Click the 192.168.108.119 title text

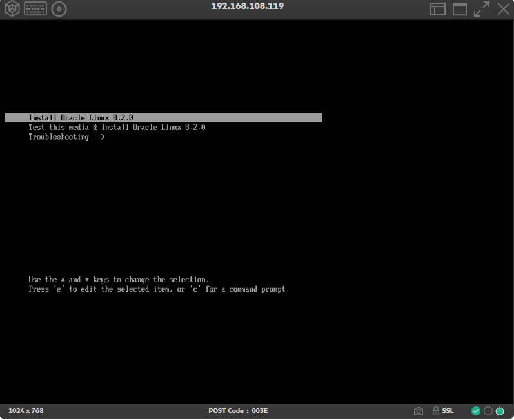pos(248,6)
